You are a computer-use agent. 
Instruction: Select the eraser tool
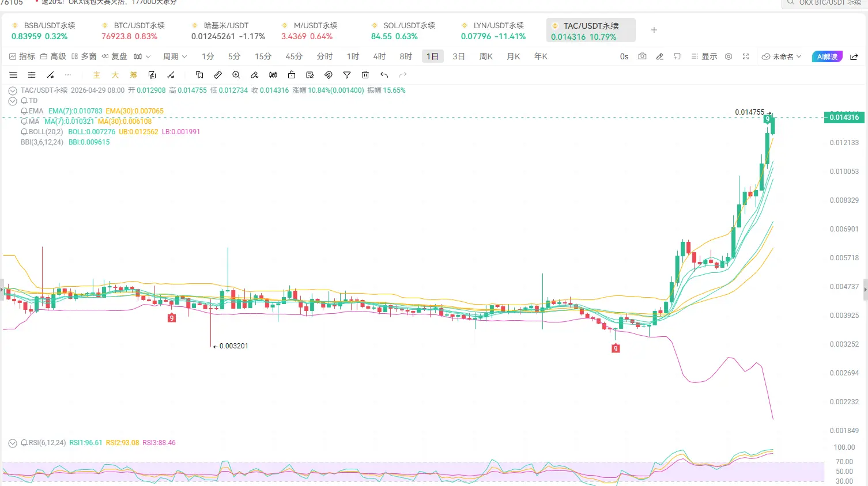coord(255,75)
